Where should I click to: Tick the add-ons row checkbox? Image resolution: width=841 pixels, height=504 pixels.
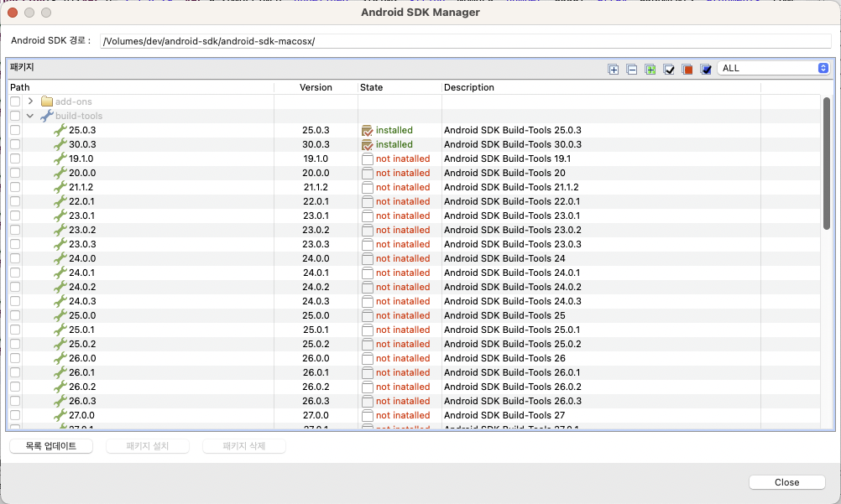click(x=15, y=101)
